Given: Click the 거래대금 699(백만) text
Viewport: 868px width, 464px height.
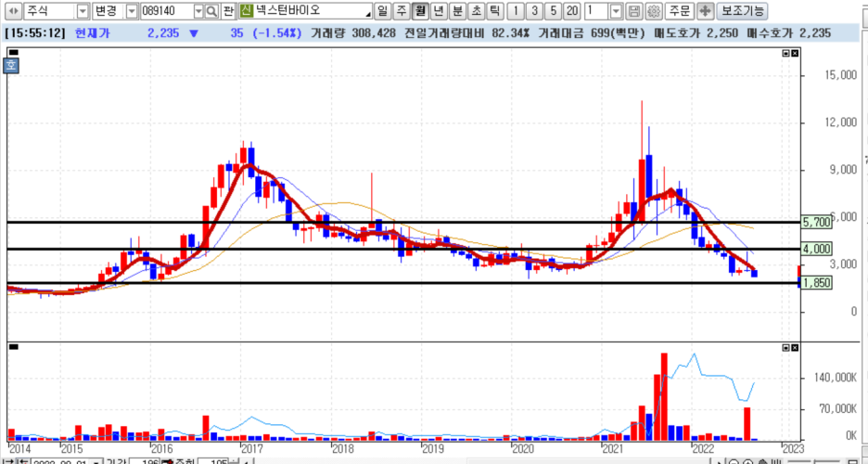Looking at the screenshot, I should (592, 33).
